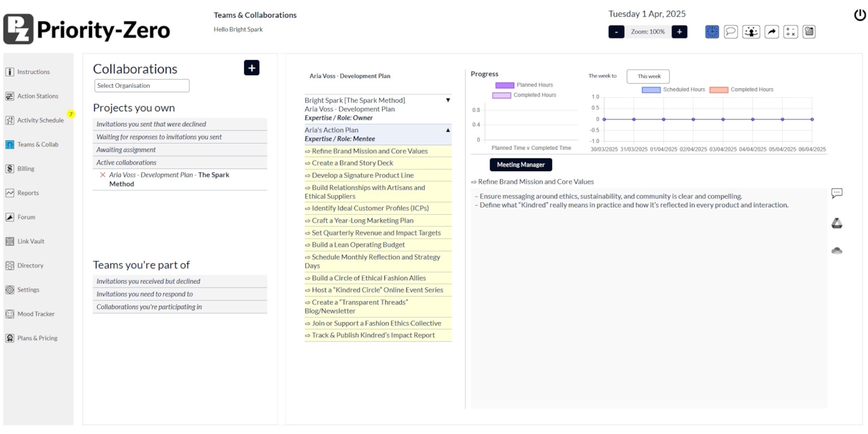Remove Aria Voss collaboration with red X
Image resolution: width=868 pixels, height=434 pixels.
pos(103,175)
